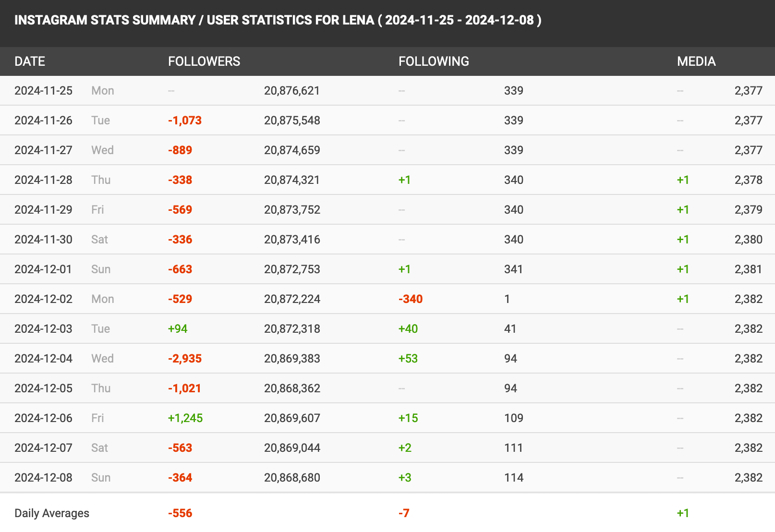775x532 pixels.
Task: Click follower count 20,874,321
Action: coord(292,180)
